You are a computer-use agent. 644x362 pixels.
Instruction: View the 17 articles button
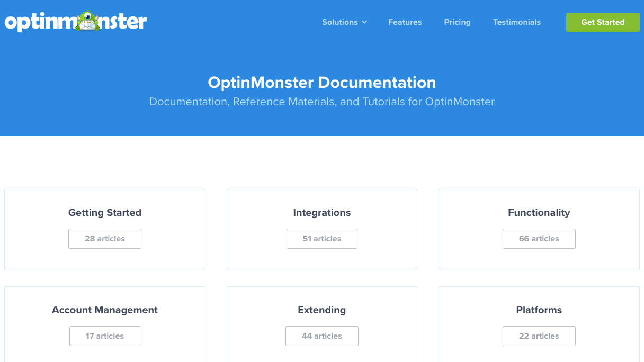[105, 336]
